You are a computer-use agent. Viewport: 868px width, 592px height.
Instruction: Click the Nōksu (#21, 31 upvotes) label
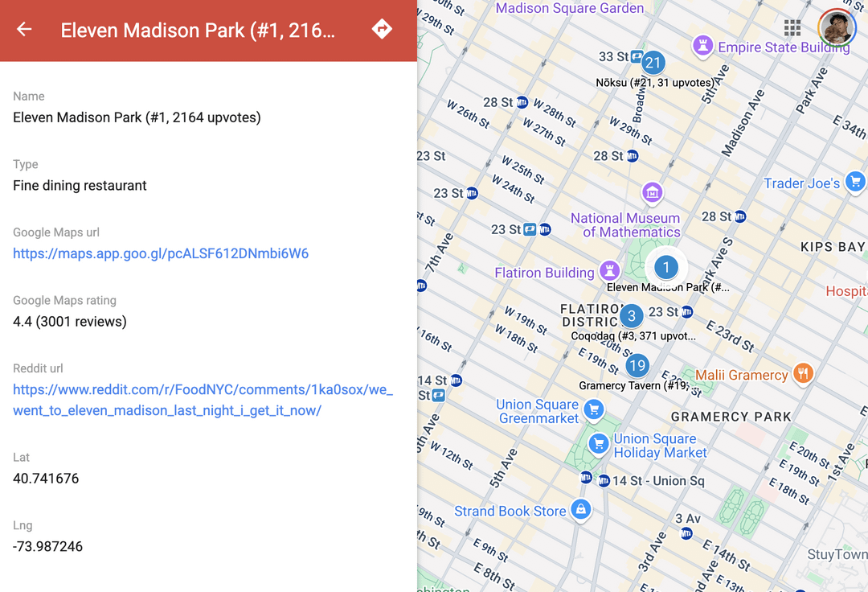point(655,83)
